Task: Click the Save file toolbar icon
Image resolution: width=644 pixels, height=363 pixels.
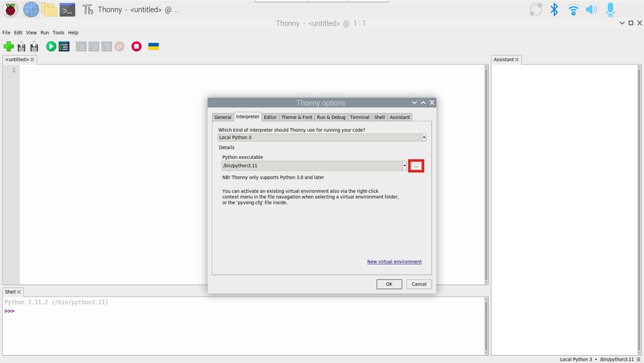Action: [x=34, y=46]
